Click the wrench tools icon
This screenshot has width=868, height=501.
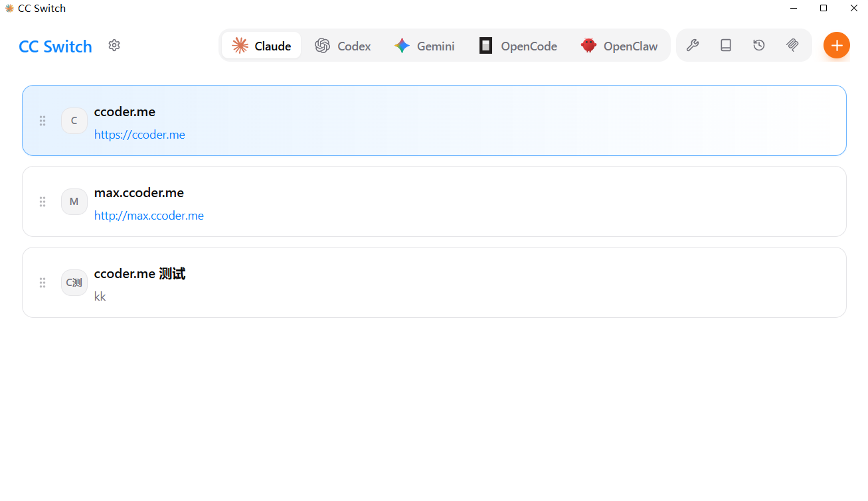coord(692,45)
